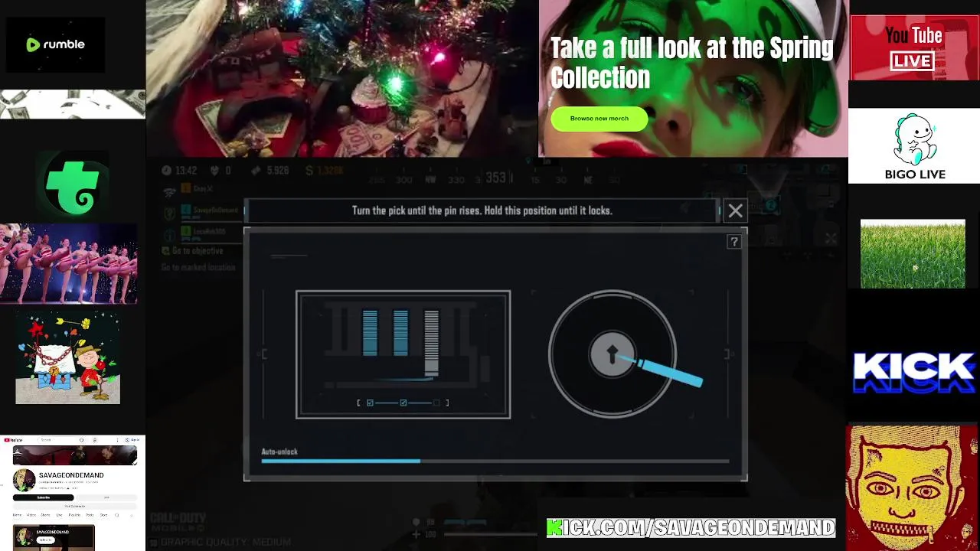
Task: Open the YouTube three-dot settings menu
Action: point(117,440)
